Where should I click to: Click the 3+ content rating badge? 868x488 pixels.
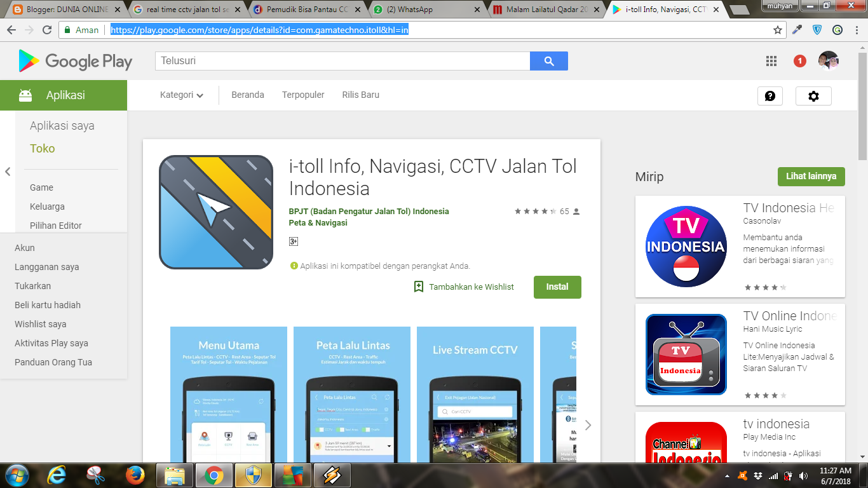click(x=294, y=241)
